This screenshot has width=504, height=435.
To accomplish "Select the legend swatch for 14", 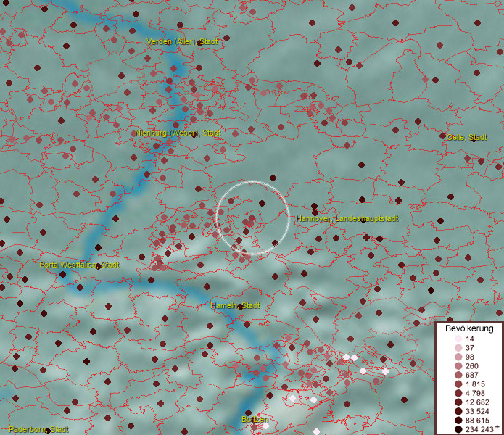I will [x=458, y=339].
